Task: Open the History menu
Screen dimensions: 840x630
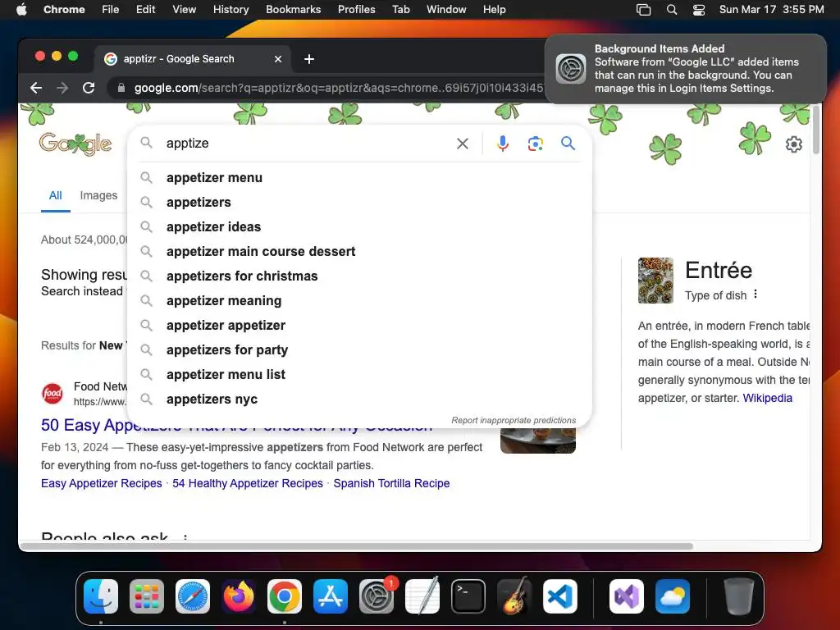Action: click(231, 9)
